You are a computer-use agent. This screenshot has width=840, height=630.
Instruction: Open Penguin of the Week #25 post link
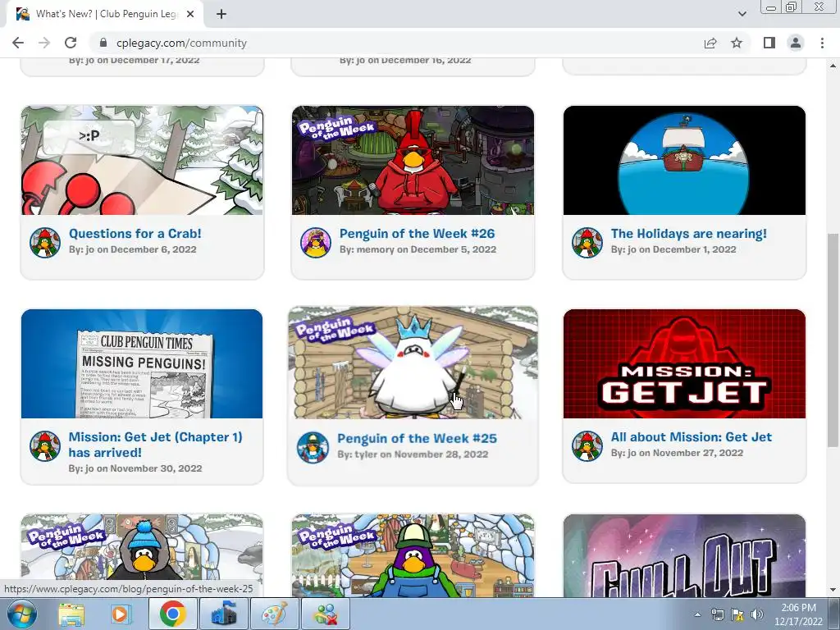[417, 438]
